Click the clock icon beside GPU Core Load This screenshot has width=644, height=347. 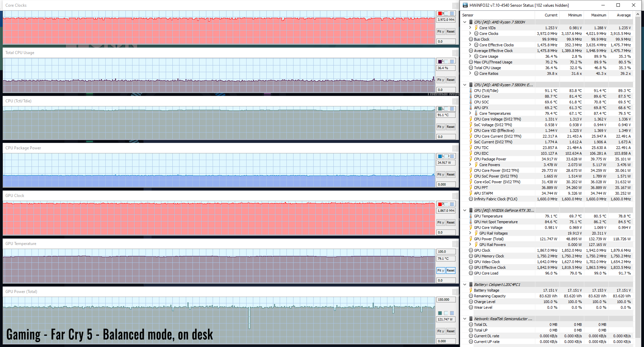tap(471, 273)
